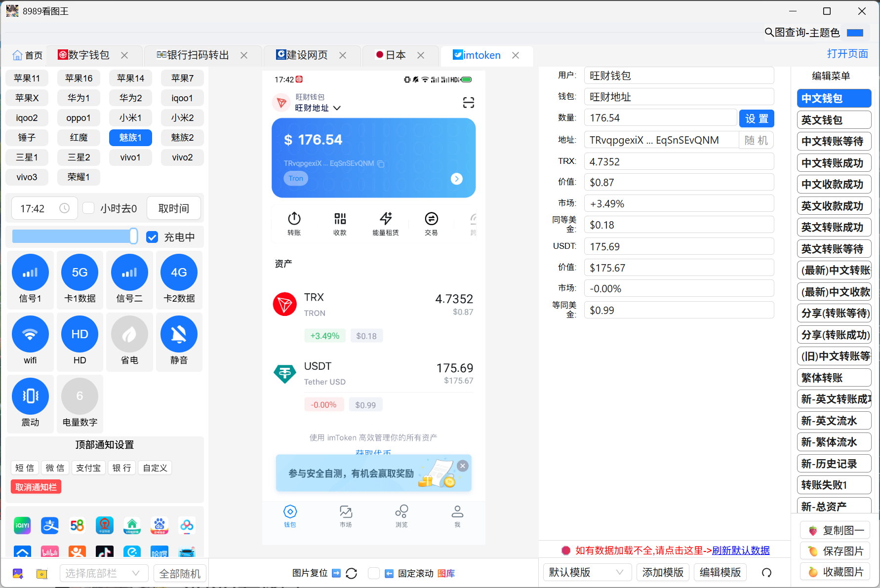This screenshot has height=588, width=880.
Task: Click the 编辑模版 button
Action: pyautogui.click(x=720, y=572)
